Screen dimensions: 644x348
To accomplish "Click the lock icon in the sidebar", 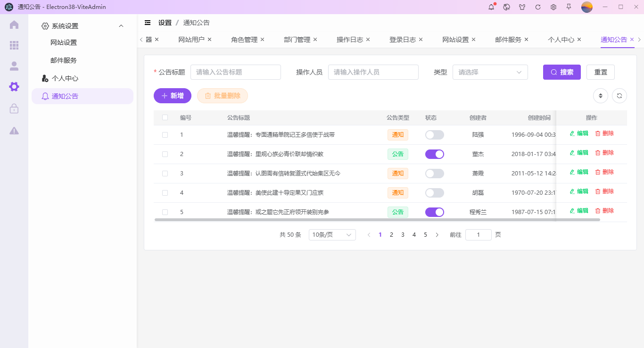I will [x=14, y=108].
